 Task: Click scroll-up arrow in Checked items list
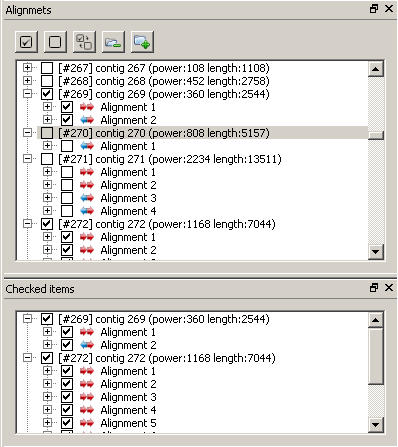point(376,320)
